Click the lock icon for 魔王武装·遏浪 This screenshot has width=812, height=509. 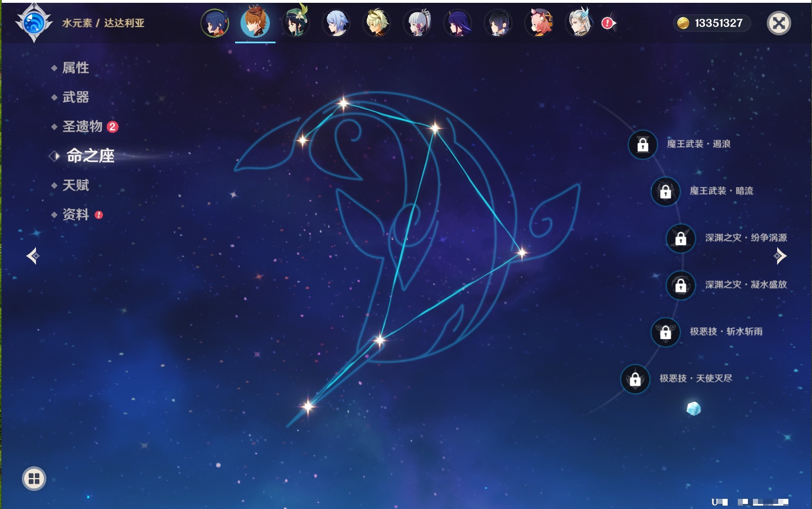(643, 145)
